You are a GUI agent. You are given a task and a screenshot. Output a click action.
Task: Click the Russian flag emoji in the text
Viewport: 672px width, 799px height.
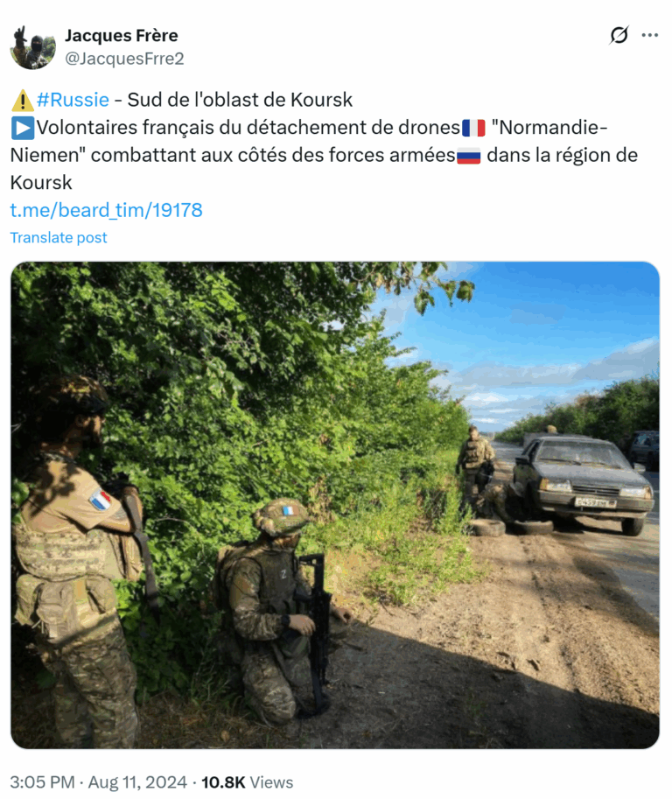469,156
